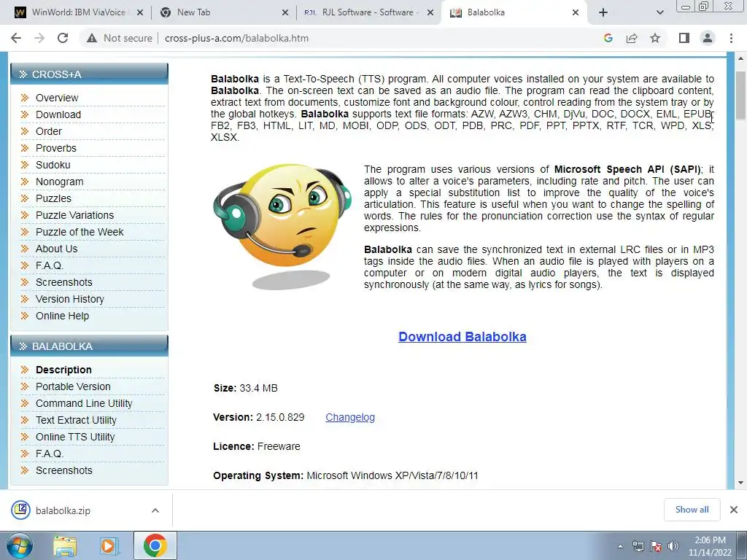Open the About Us page

tap(56, 249)
